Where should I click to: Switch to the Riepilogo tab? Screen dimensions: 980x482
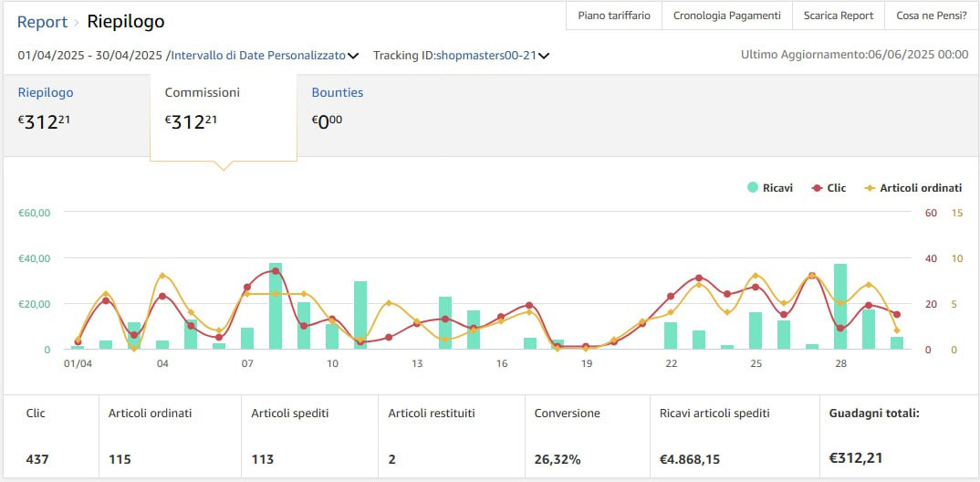coord(46,93)
